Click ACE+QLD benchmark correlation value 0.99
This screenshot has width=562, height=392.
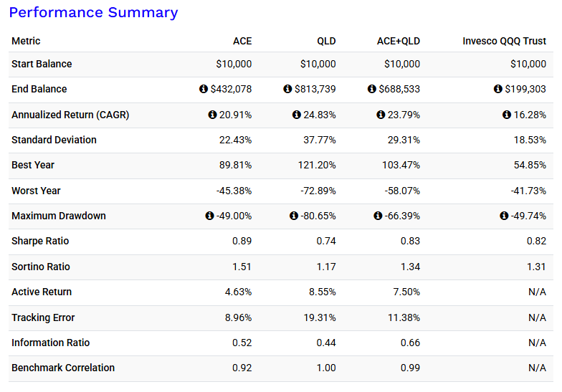click(410, 368)
